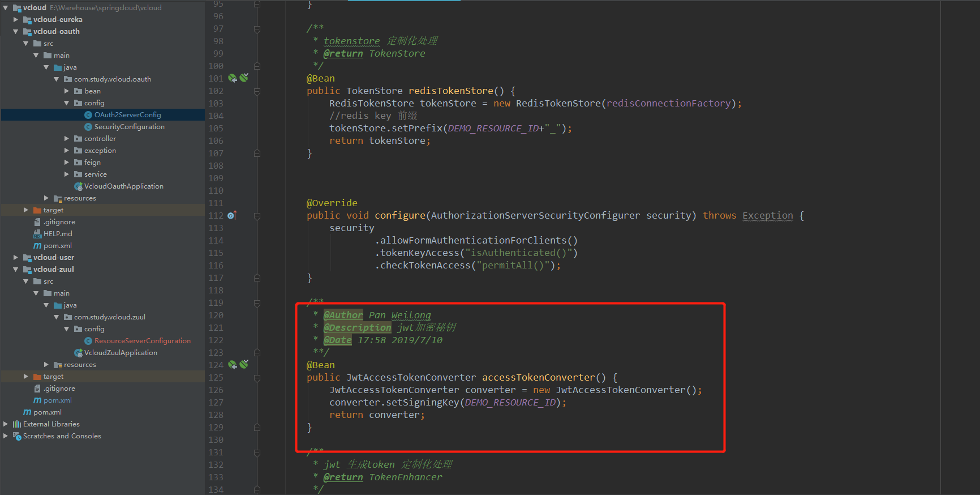Image resolution: width=980 pixels, height=495 pixels.
Task: Click the VcloudOauthApplication runnable class icon
Action: [x=78, y=186]
